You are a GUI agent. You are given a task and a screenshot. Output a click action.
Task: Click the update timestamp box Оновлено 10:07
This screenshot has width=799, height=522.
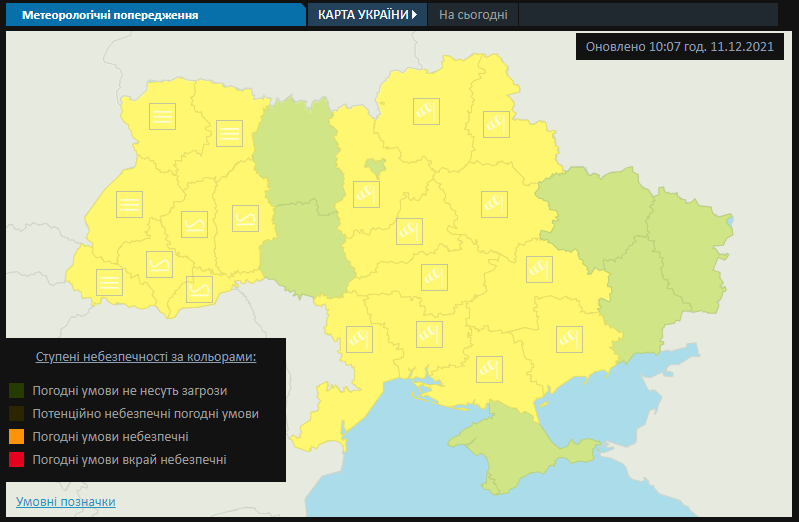tap(680, 47)
